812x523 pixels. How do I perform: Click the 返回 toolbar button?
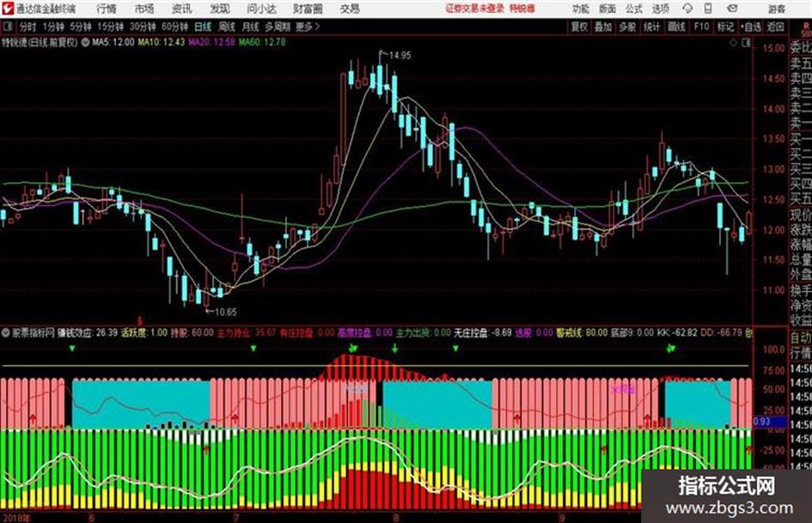tap(775, 27)
